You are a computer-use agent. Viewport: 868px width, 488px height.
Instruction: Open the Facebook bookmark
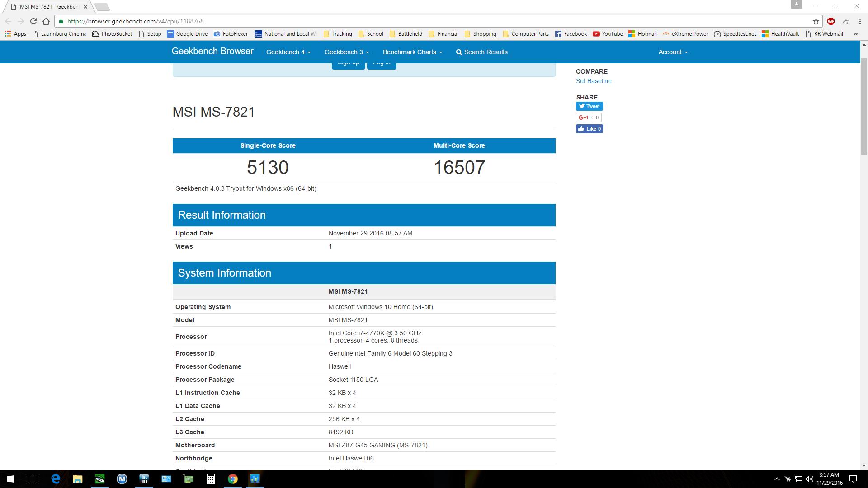571,34
